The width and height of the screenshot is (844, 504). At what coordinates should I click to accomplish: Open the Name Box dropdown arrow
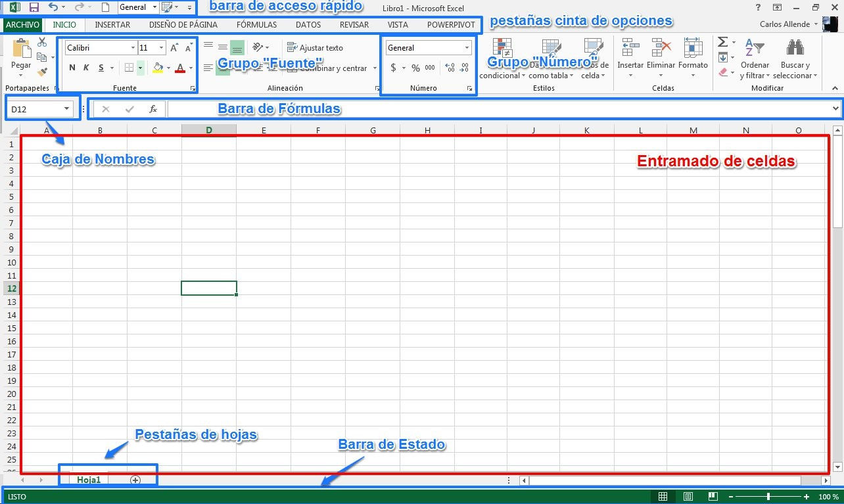coord(66,108)
